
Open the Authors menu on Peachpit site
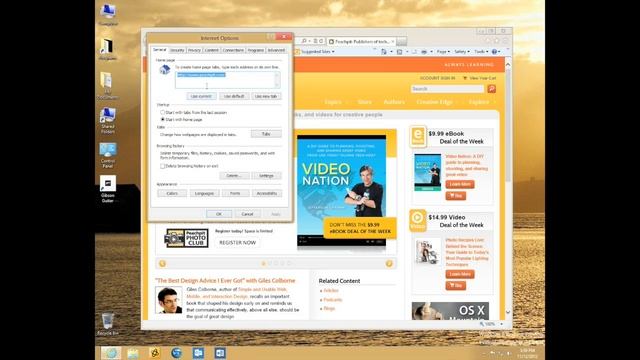(x=394, y=102)
